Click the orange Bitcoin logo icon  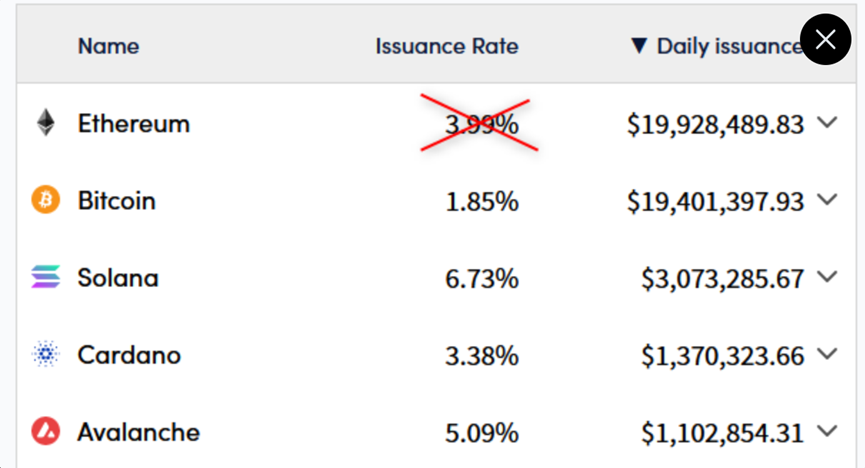click(x=46, y=200)
